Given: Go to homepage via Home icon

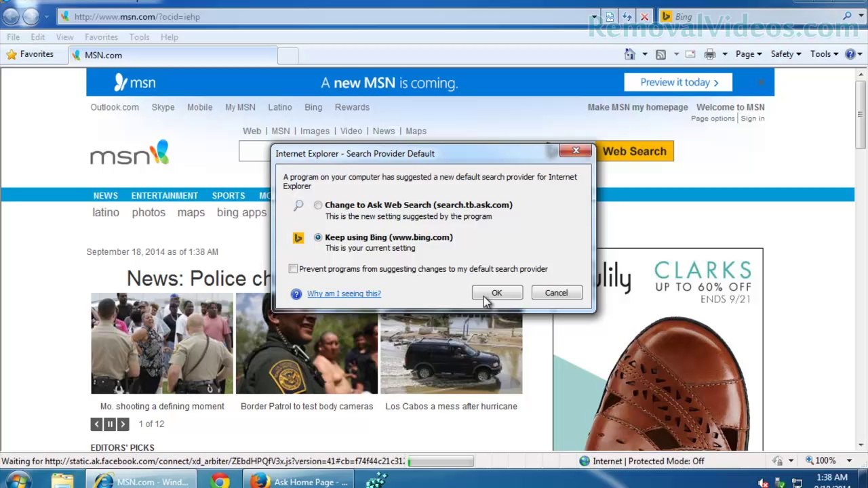Looking at the screenshot, I should tap(630, 54).
